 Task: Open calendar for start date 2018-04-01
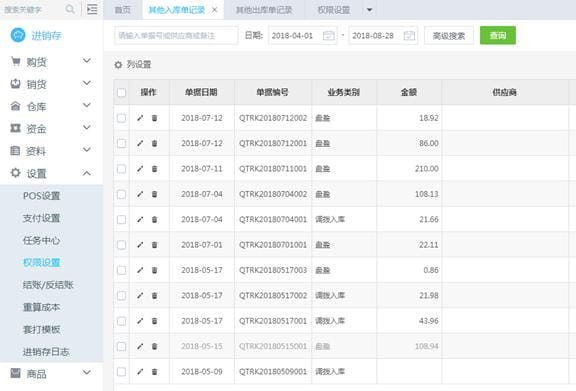pyautogui.click(x=328, y=36)
